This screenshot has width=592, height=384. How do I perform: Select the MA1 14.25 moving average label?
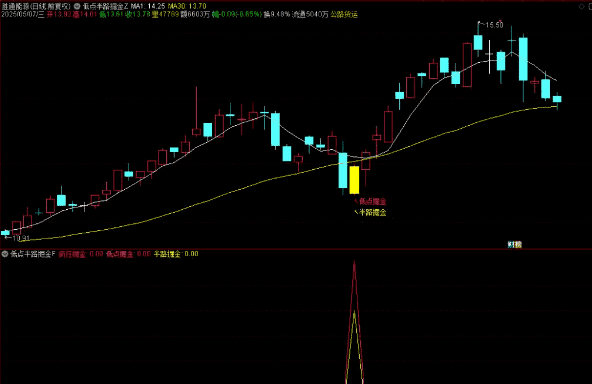pyautogui.click(x=148, y=6)
